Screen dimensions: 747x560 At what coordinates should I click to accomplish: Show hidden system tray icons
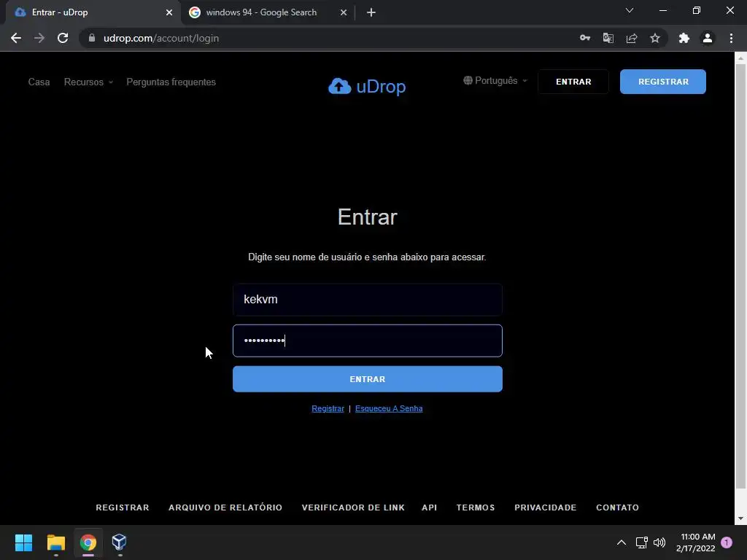click(622, 542)
